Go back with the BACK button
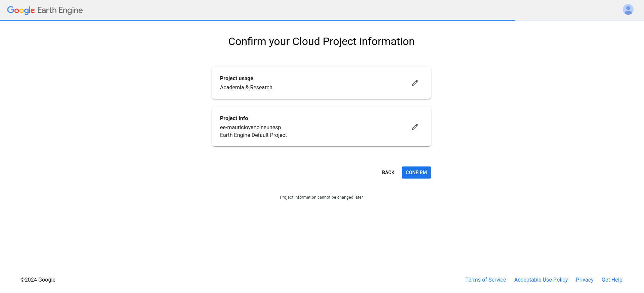This screenshot has height=293, width=644. click(388, 173)
